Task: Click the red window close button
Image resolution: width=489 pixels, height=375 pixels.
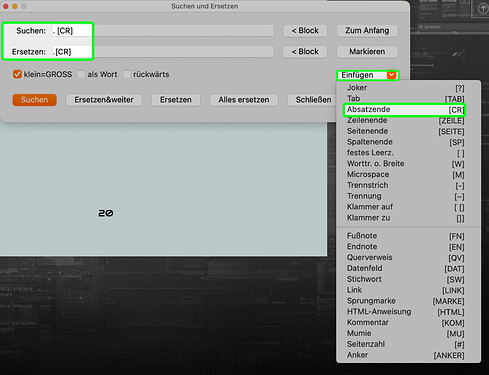Action: tap(6, 6)
